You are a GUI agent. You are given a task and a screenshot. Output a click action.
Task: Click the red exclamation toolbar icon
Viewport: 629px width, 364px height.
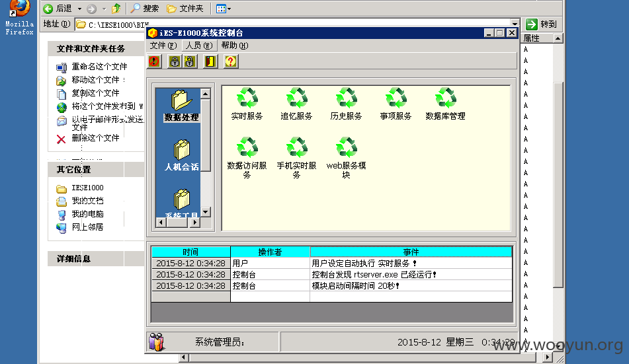(x=154, y=61)
